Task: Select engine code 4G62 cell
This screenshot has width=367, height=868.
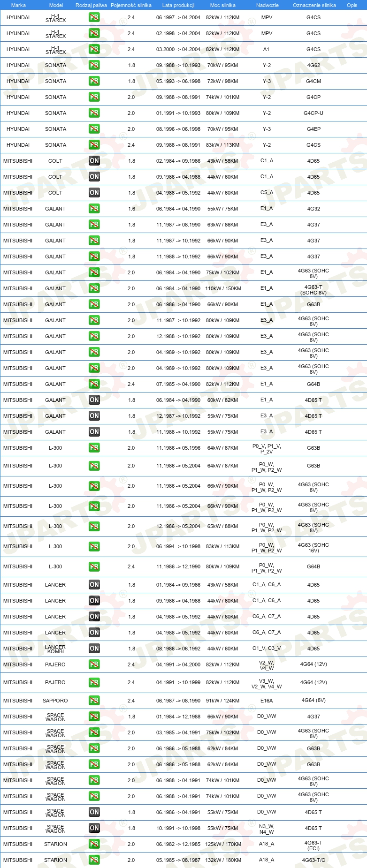Action: click(x=313, y=65)
